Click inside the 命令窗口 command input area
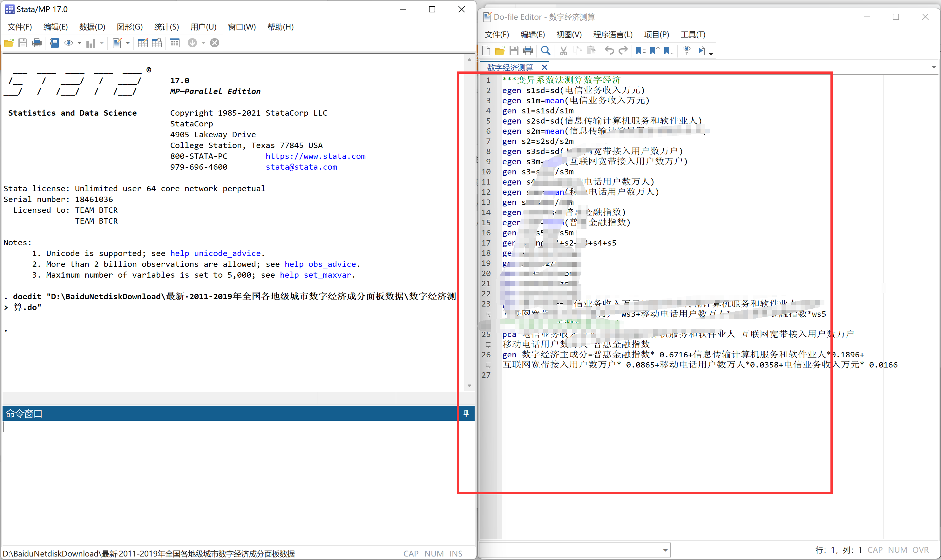The image size is (941, 560). 227,472
